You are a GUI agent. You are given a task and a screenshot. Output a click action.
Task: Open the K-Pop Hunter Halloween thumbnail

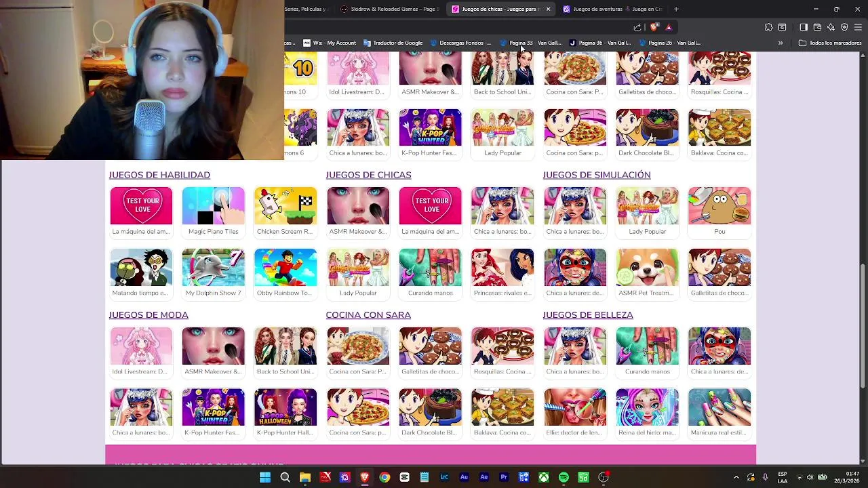pos(285,407)
